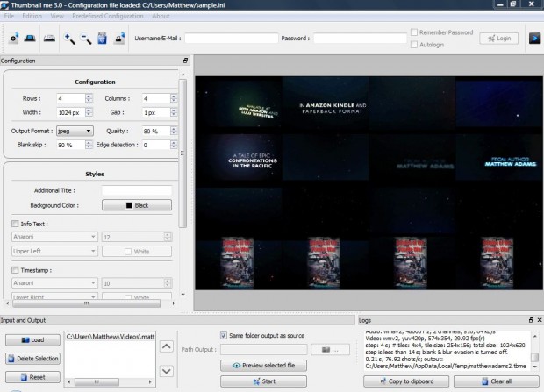
Task: Move selected file down with the down arrow
Action: pyautogui.click(x=167, y=371)
